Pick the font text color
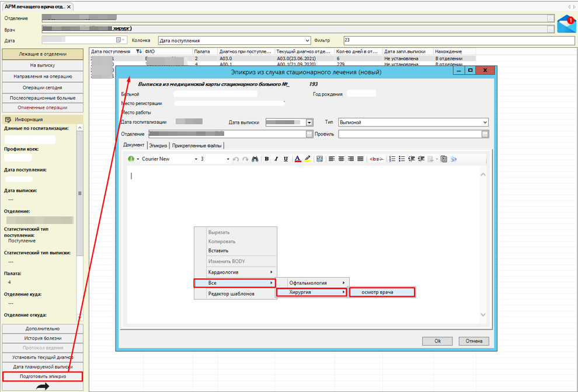Screen dimensions: 578x392 (298, 159)
